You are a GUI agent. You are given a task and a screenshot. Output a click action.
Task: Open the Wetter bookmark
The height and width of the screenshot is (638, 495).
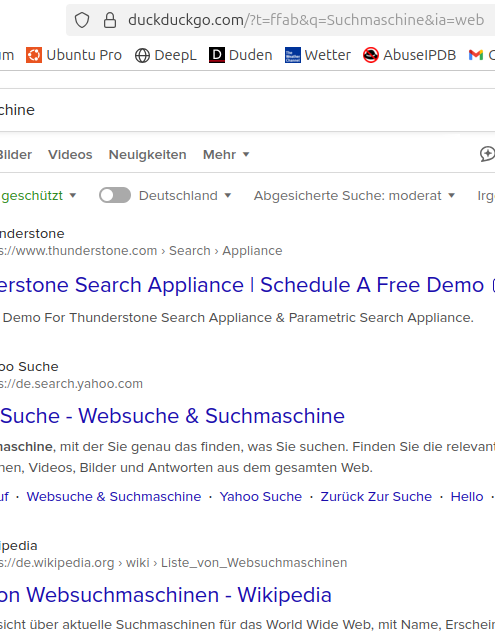pyautogui.click(x=317, y=55)
